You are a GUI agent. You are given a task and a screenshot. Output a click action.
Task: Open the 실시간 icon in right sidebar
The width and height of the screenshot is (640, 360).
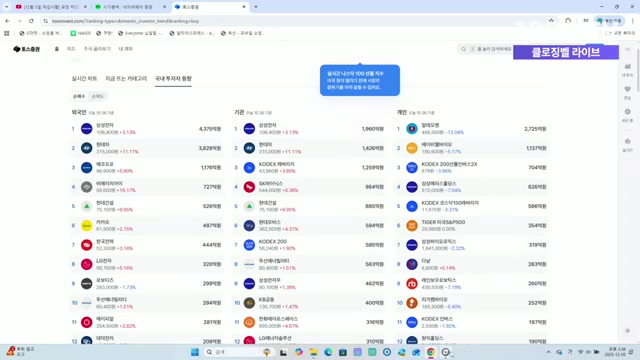tap(627, 141)
